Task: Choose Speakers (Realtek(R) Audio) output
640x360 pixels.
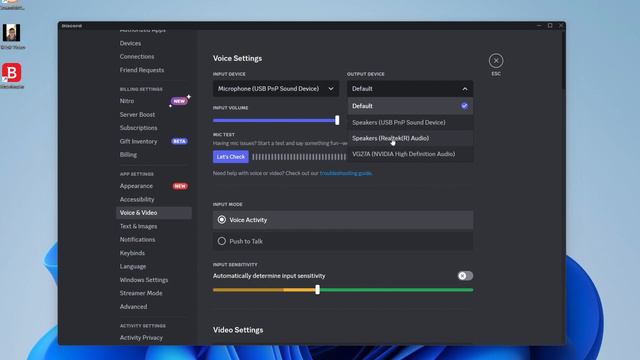Action: [x=410, y=138]
